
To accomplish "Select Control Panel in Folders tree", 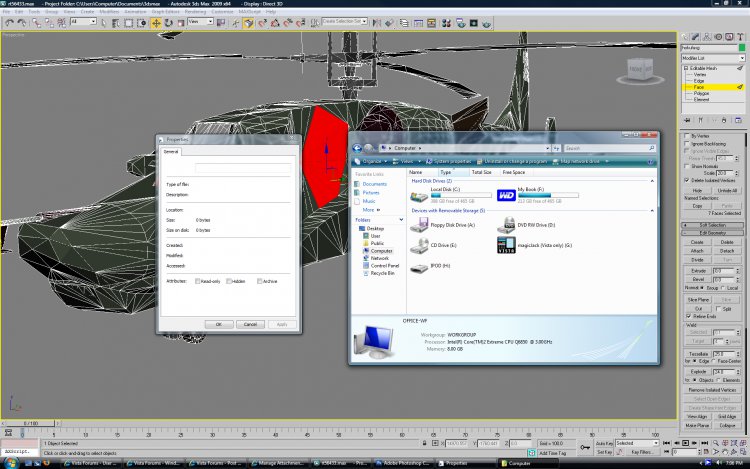I will coord(384,265).
